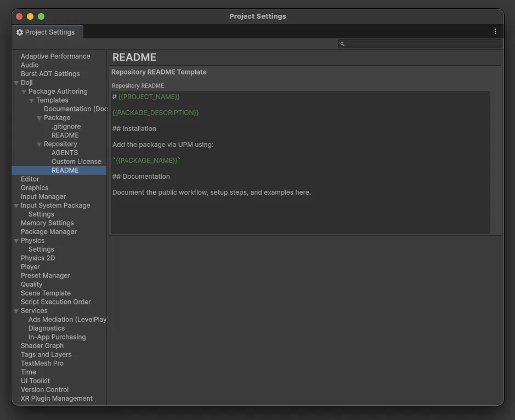515x420 pixels.
Task: Open Quality settings
Action: (x=31, y=285)
